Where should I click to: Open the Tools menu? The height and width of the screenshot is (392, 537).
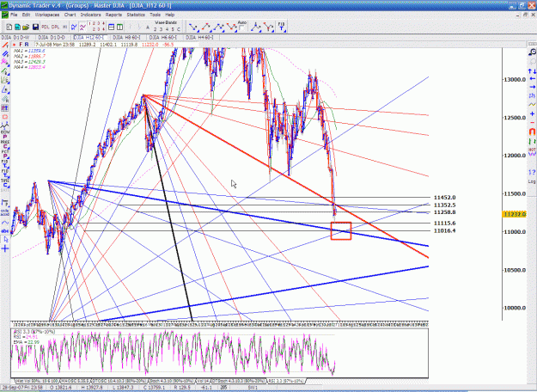click(x=155, y=15)
